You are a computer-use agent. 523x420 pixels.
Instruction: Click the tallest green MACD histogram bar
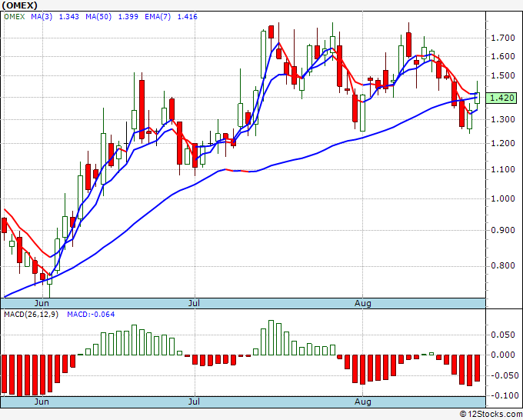point(271,338)
